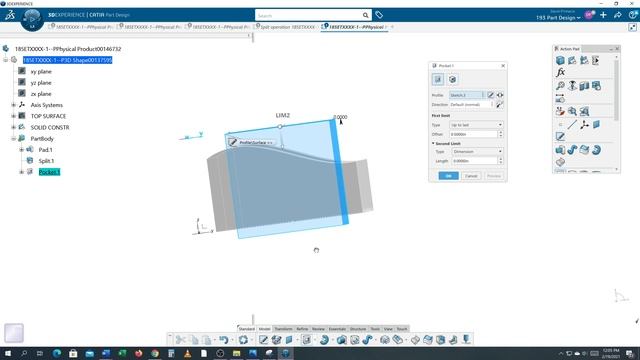Screen dimensions: 640x360
Task: Click the first cube icon in Action Pad
Action: click(560, 60)
